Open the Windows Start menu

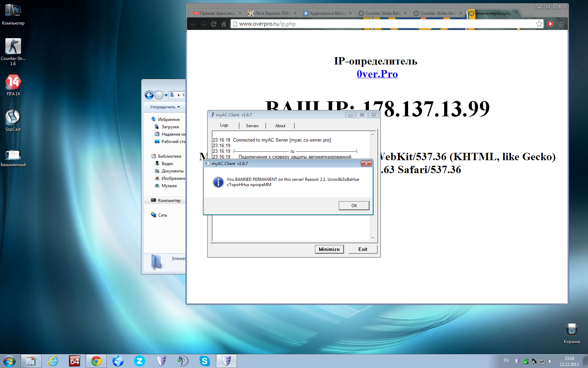(9, 361)
